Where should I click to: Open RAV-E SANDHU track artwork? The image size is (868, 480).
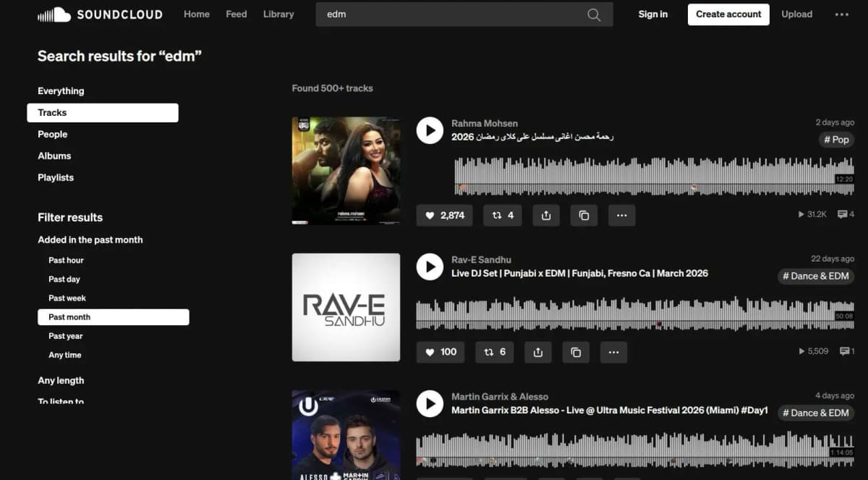346,307
